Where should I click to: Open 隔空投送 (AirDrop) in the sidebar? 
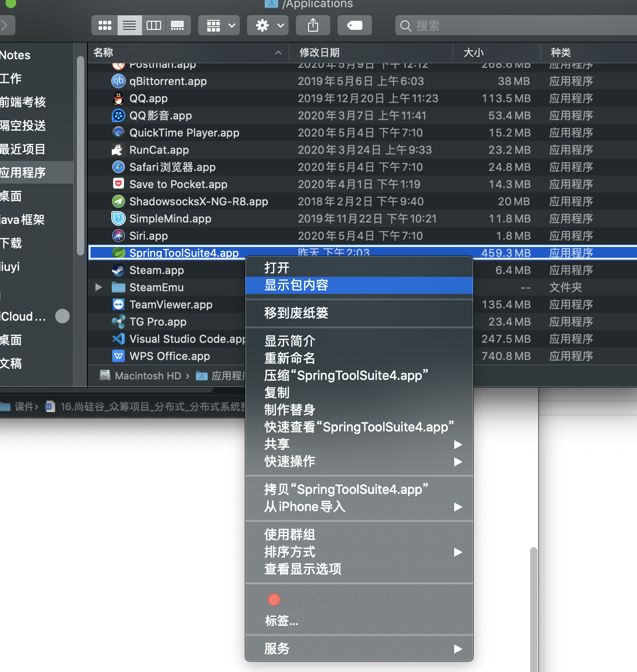(x=24, y=125)
